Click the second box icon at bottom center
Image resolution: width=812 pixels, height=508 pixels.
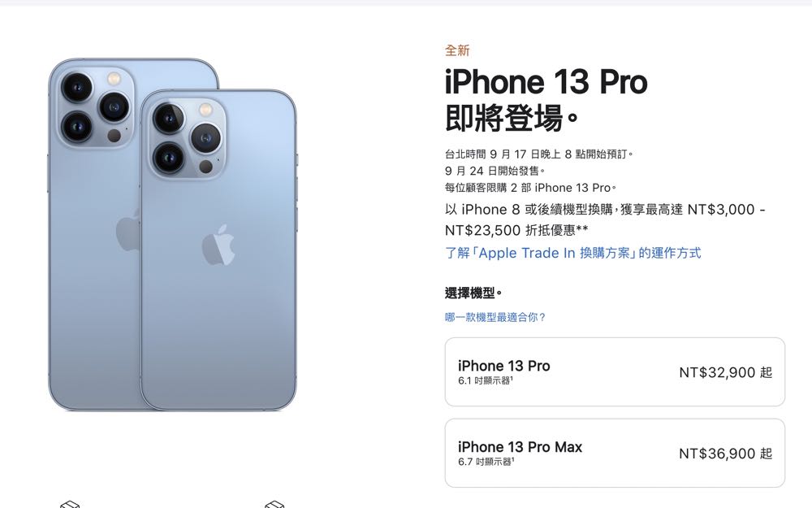pos(274,505)
